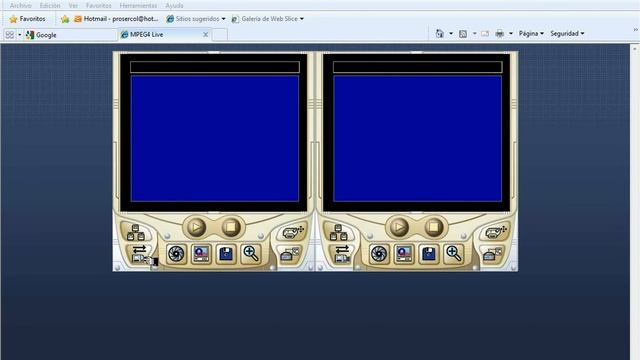Click the camera move/PTZ icon in left player

[294, 232]
